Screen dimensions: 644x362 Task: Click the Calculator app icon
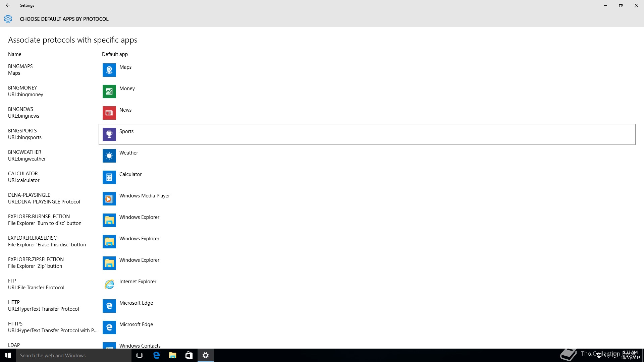109,177
